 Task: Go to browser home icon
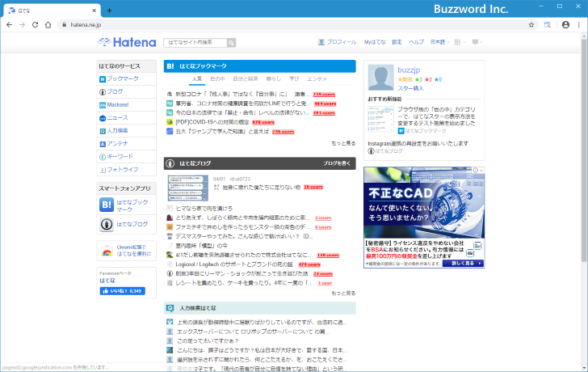click(48, 25)
